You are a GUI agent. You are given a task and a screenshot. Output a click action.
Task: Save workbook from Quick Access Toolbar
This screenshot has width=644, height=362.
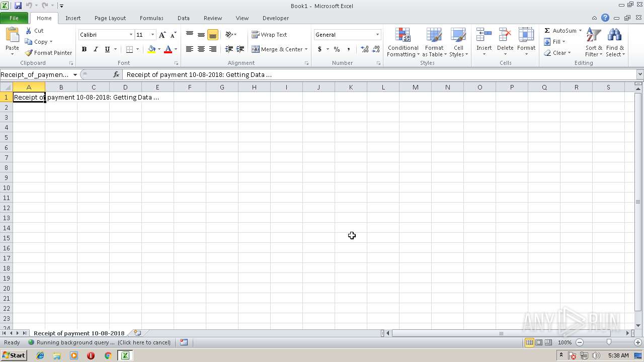tap(18, 6)
